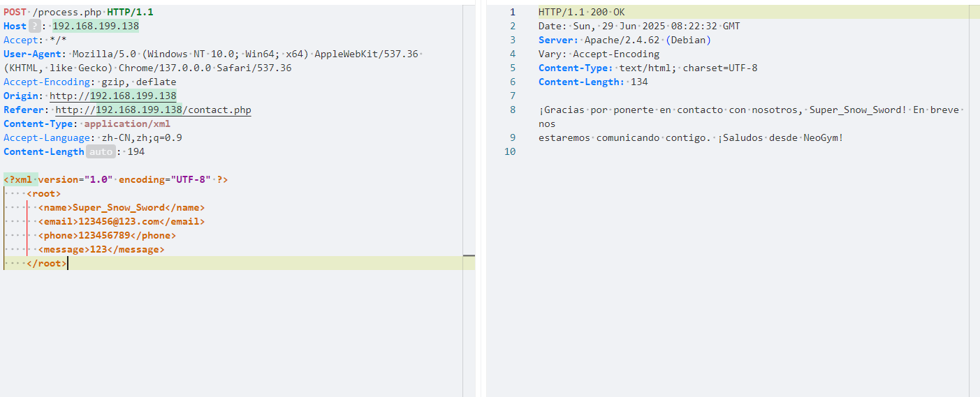Click the question-mark badge beside Host
980x397 pixels.
click(36, 27)
